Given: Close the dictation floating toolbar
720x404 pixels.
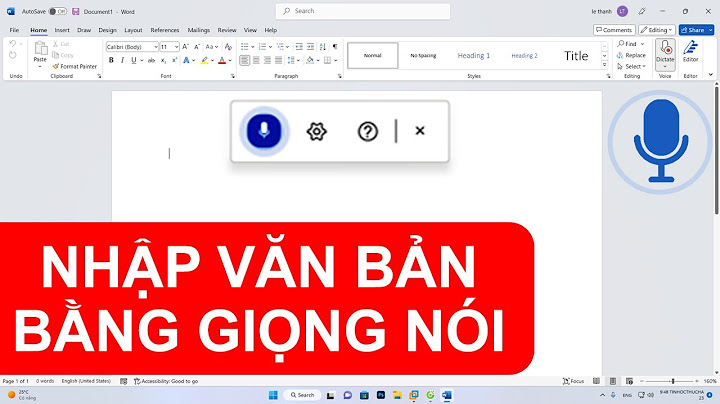Looking at the screenshot, I should click(420, 131).
